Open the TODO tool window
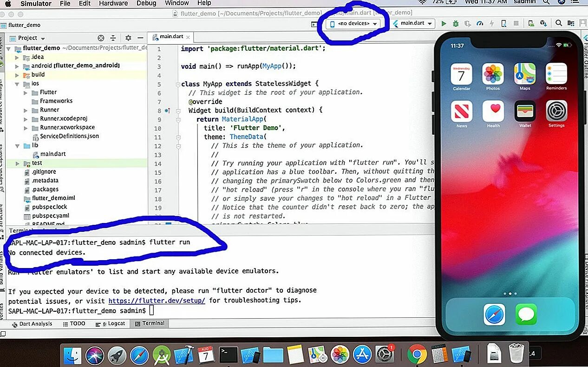The width and height of the screenshot is (588, 367). (73, 324)
